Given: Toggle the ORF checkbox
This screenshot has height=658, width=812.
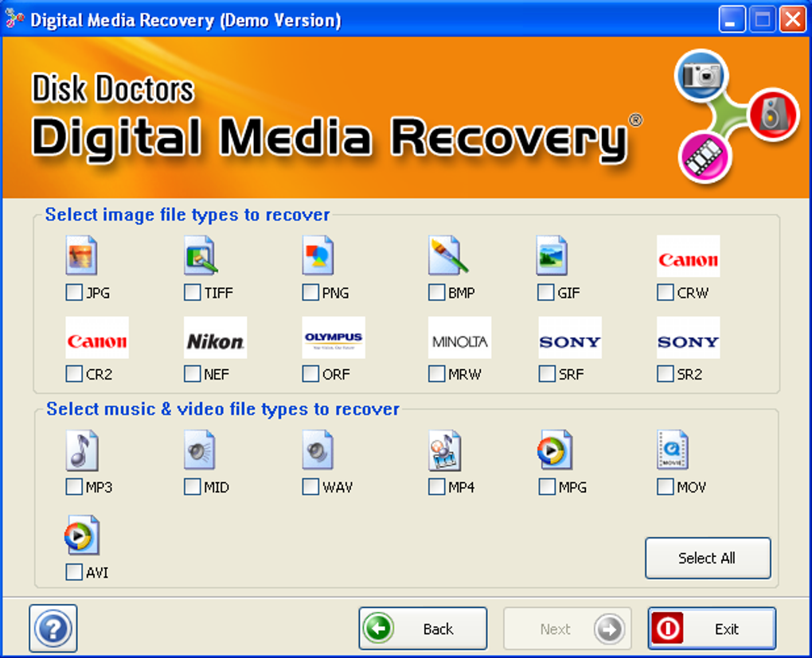Looking at the screenshot, I should (x=310, y=374).
